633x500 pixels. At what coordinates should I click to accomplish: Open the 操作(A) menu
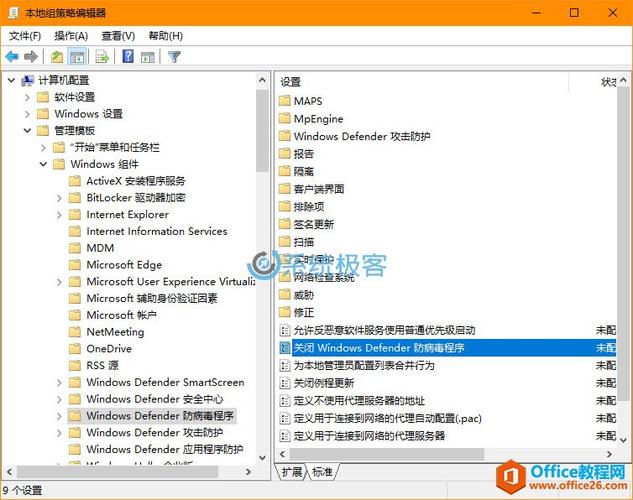click(71, 36)
